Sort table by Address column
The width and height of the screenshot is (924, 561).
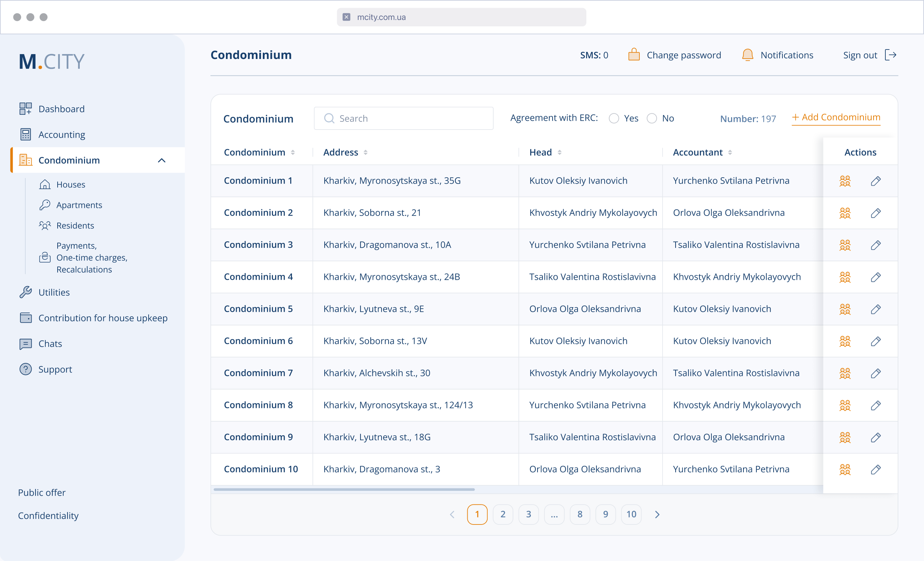click(365, 152)
